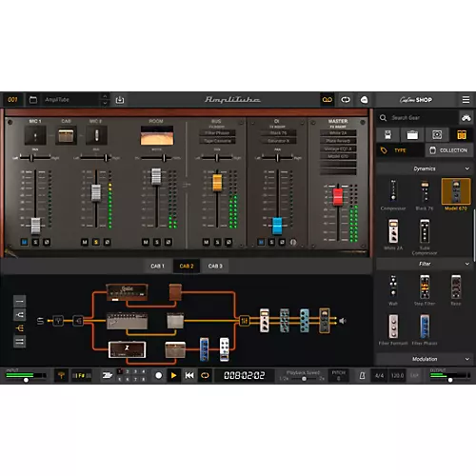Collapse the Dynamics section
Image resolution: width=476 pixels, height=476 pixels.
[466, 169]
